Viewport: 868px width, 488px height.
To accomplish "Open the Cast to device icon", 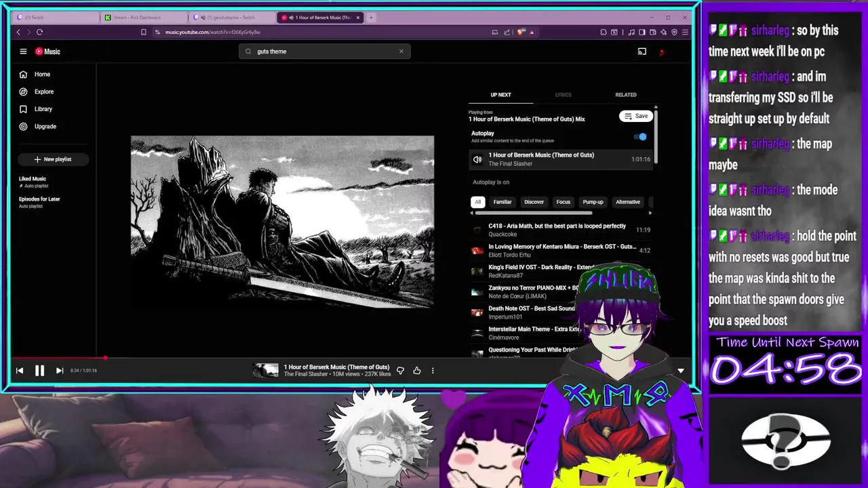I will pos(642,52).
